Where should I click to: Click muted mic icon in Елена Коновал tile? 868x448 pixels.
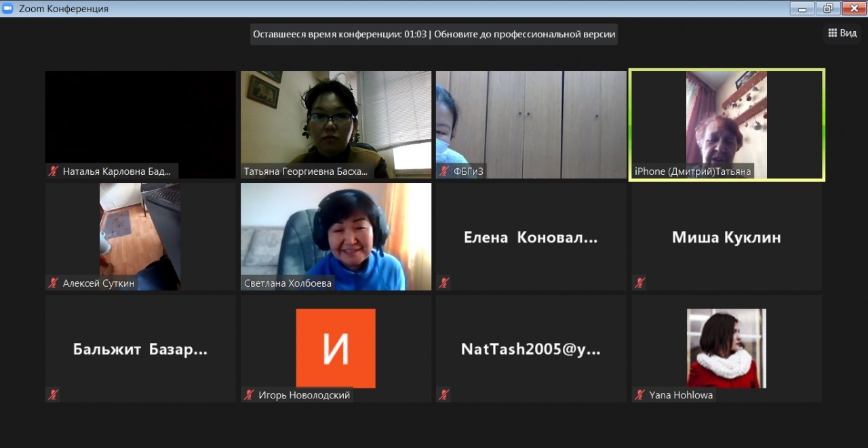click(x=444, y=283)
